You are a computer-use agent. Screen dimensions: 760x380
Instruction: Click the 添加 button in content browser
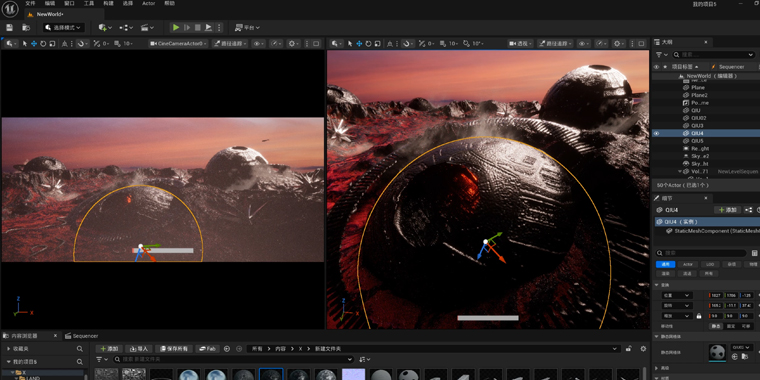[109, 349]
